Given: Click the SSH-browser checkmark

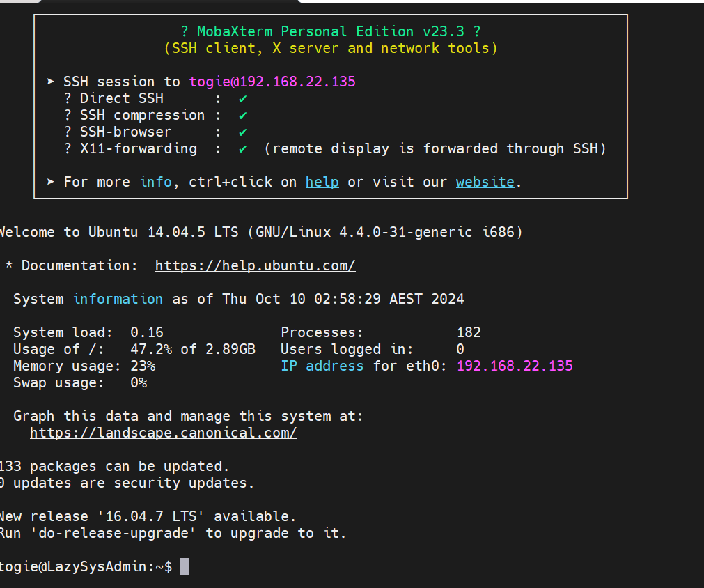Looking at the screenshot, I should coord(243,132).
